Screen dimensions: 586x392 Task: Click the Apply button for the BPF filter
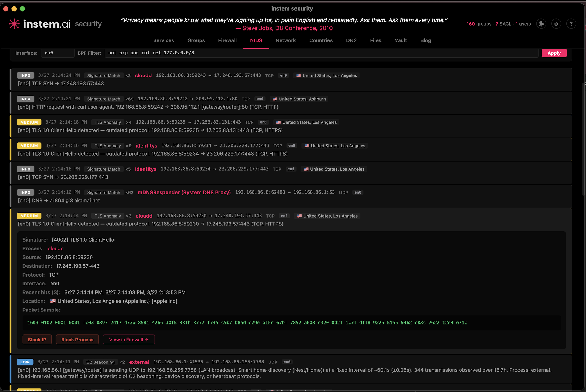tap(554, 53)
